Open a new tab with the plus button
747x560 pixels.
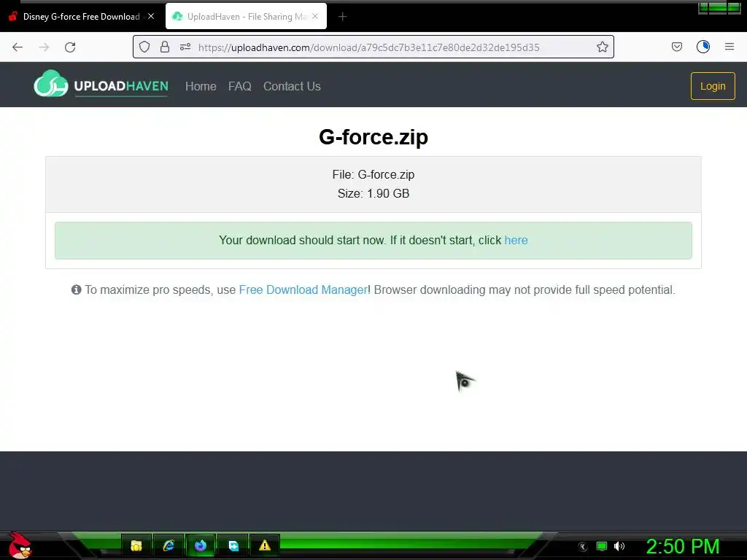click(342, 17)
